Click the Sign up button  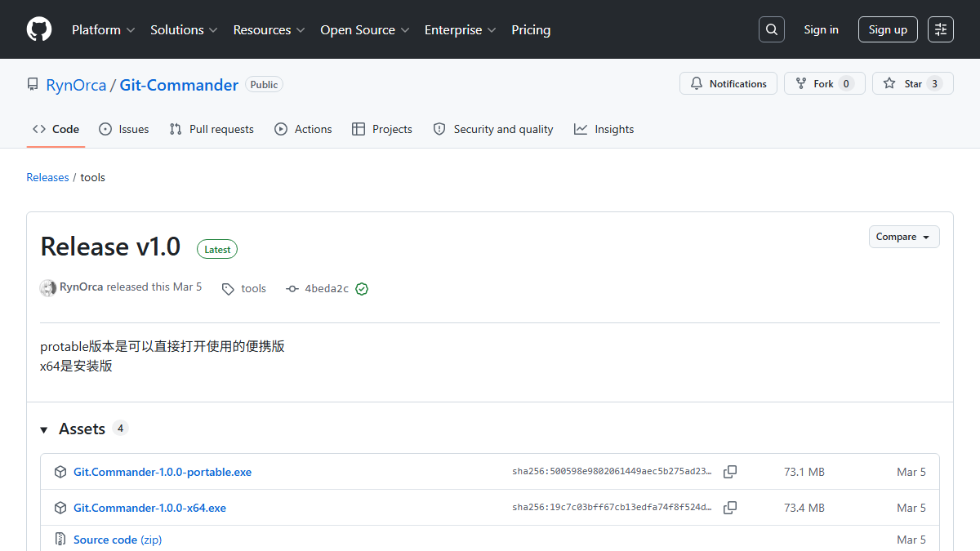(x=888, y=29)
